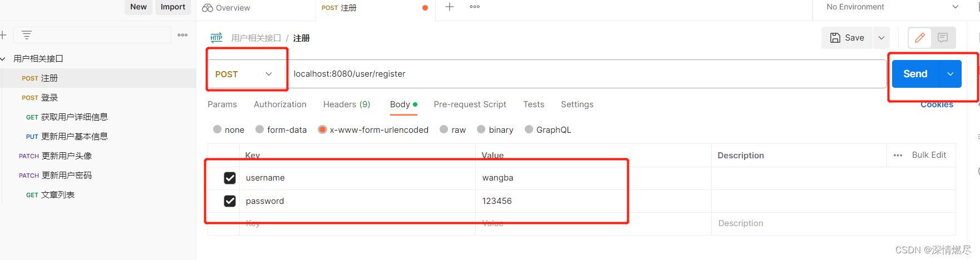Open the three-dots column options near Bulk Edit
The width and height of the screenshot is (980, 260).
pyautogui.click(x=898, y=156)
